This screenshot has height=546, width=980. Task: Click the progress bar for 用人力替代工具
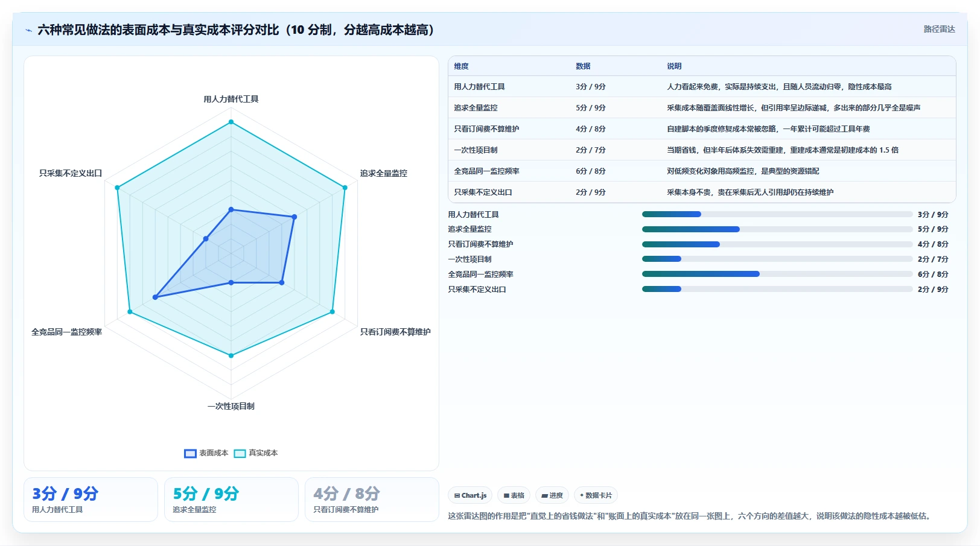pyautogui.click(x=777, y=214)
